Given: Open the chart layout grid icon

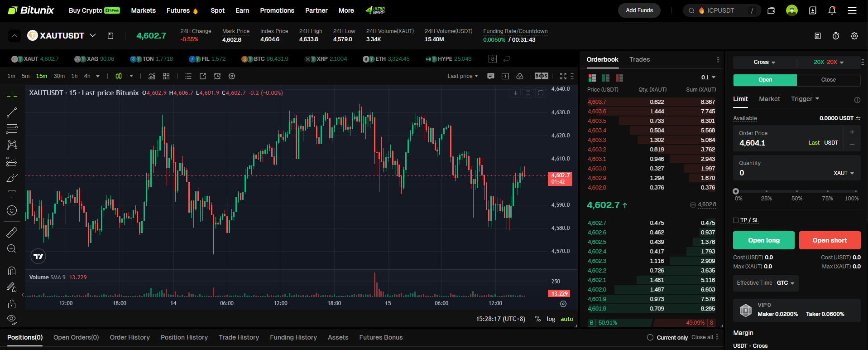Looking at the screenshot, I should point(166,76).
